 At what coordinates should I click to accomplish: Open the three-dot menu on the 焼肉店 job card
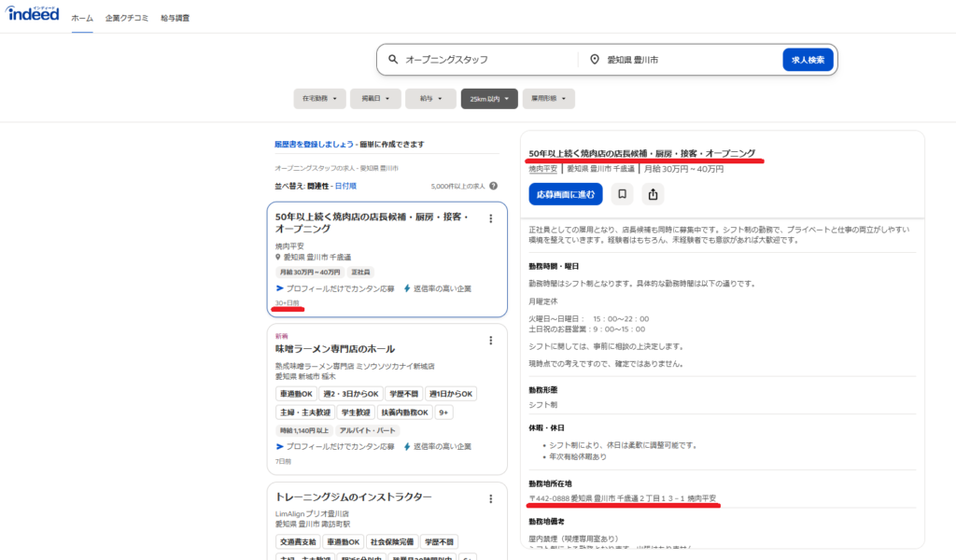coord(490,218)
